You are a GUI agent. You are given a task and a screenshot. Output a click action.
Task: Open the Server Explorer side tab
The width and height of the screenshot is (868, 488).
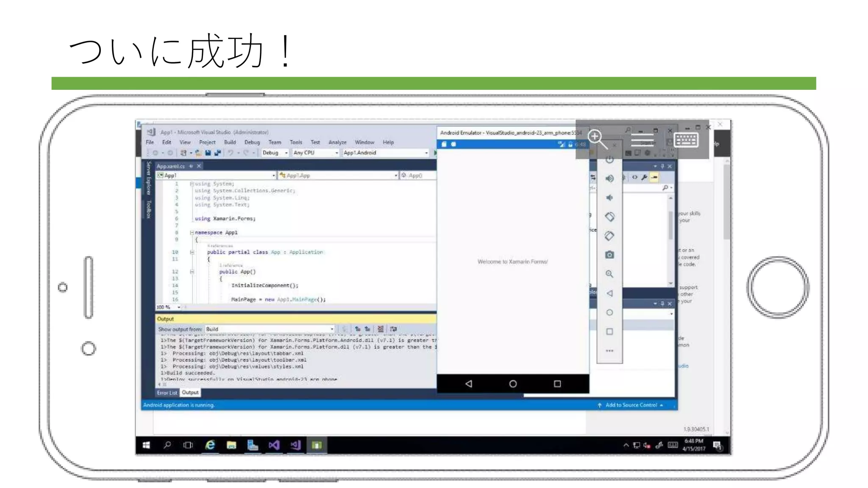tap(148, 177)
